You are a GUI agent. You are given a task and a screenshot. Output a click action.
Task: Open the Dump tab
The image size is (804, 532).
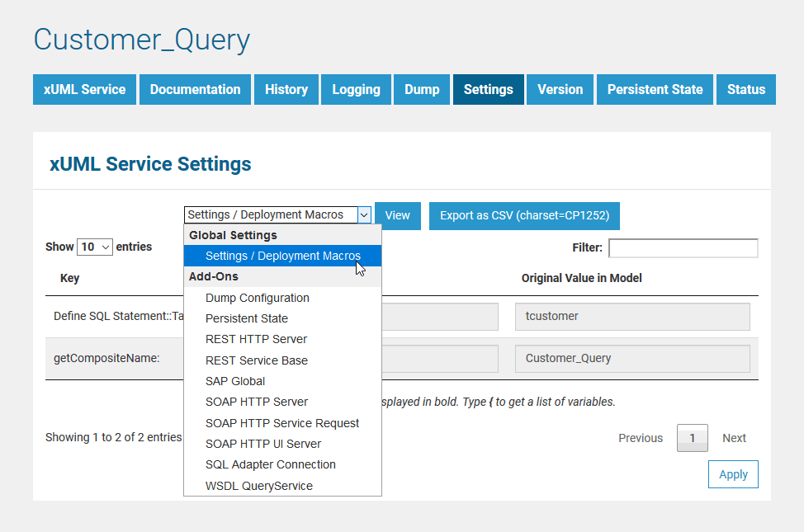coord(421,89)
